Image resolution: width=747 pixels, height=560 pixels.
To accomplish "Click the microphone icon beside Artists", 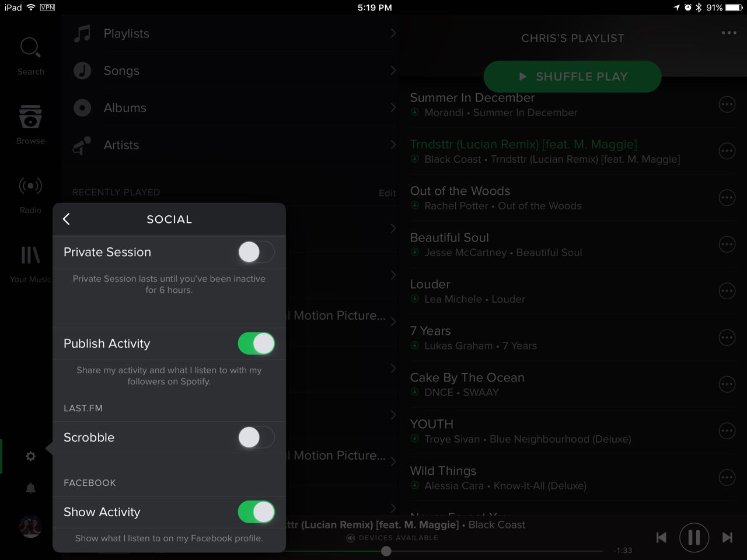I will (x=82, y=145).
